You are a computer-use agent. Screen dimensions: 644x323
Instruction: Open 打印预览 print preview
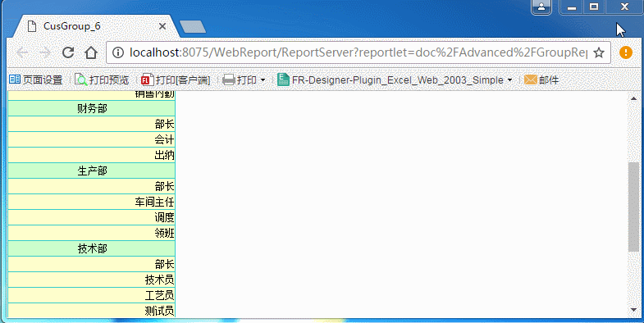coord(102,80)
